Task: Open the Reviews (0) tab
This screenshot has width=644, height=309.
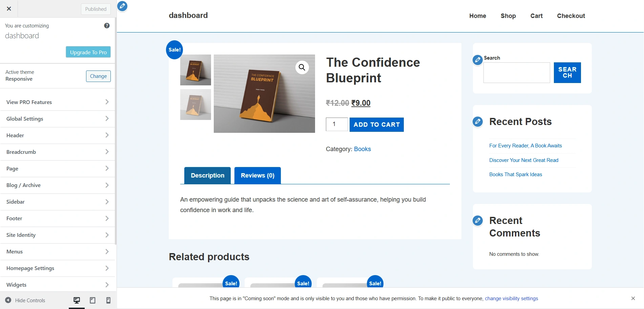Action: pos(257,176)
